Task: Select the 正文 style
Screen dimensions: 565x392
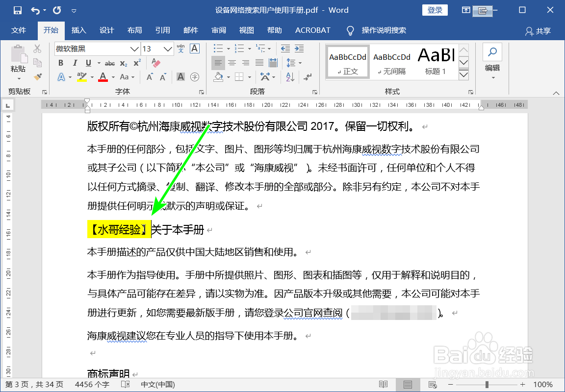Action: point(348,62)
